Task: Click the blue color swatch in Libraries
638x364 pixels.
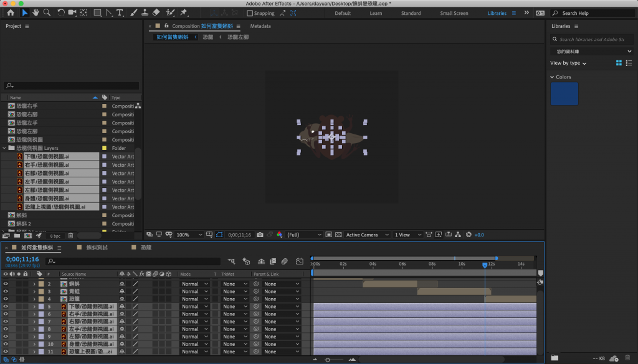Action: (x=564, y=94)
